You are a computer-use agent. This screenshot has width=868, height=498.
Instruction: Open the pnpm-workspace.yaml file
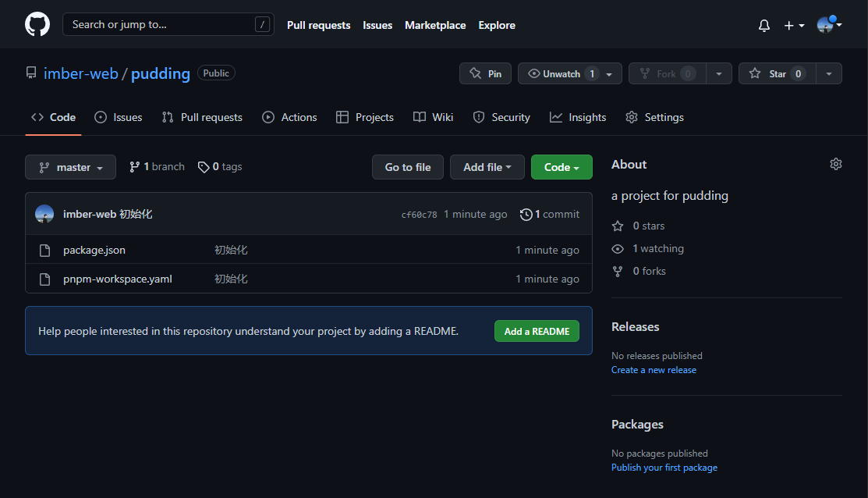click(117, 279)
